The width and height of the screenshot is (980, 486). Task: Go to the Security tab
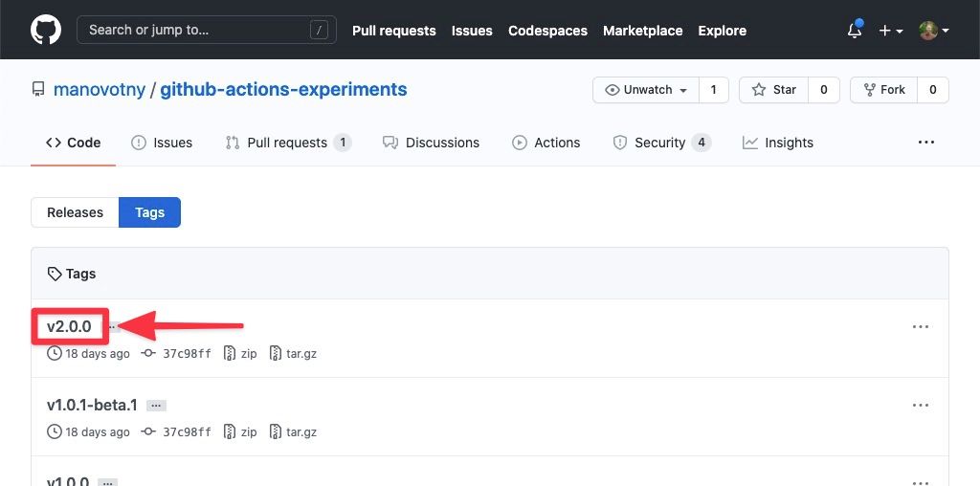point(660,143)
